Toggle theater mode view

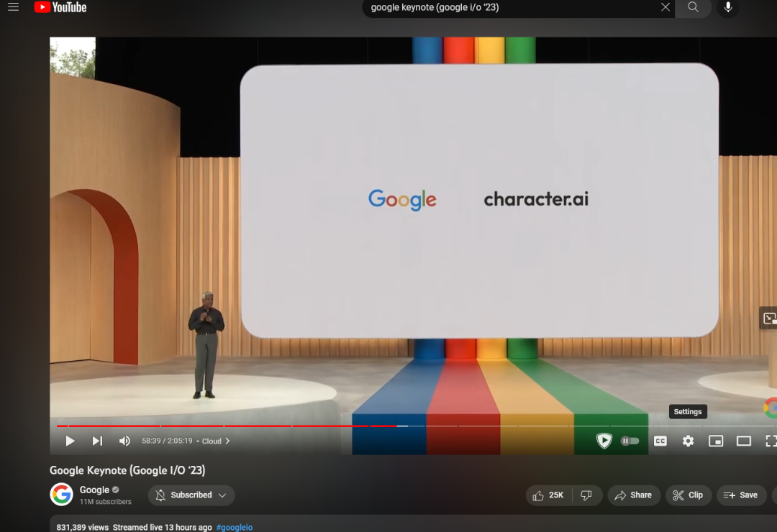[744, 441]
